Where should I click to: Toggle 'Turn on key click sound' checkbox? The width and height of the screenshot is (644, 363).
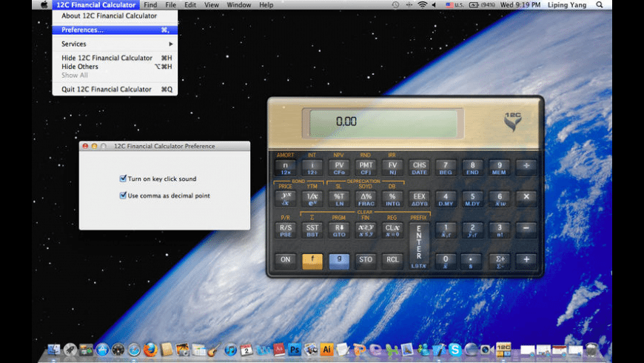pyautogui.click(x=123, y=179)
